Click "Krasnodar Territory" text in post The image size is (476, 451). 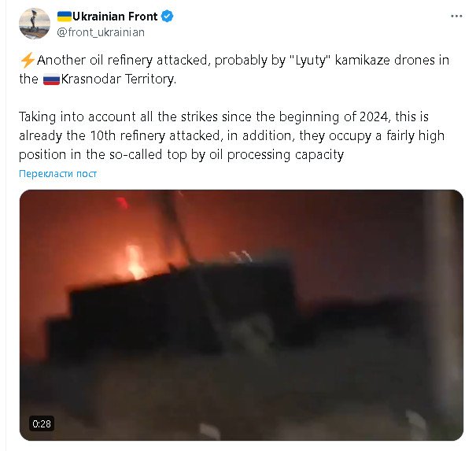tap(118, 79)
